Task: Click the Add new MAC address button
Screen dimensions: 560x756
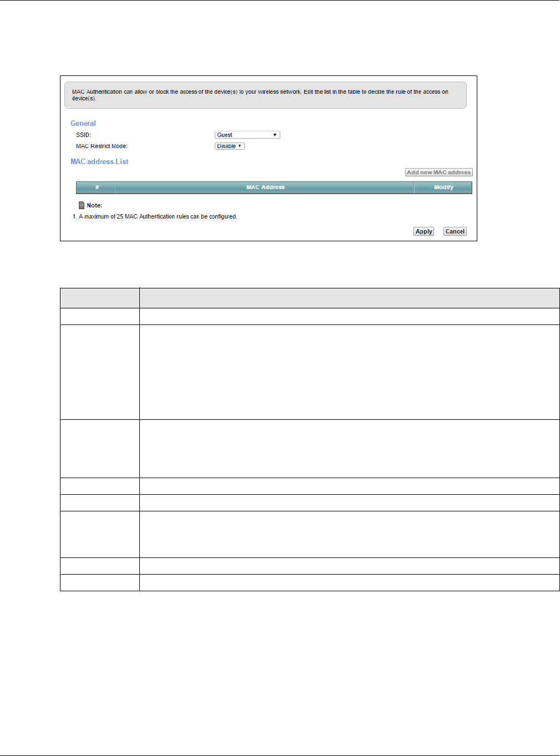Action: (x=438, y=172)
